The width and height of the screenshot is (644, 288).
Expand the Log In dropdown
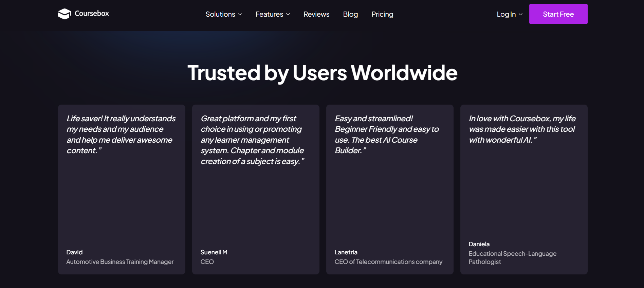tap(510, 14)
